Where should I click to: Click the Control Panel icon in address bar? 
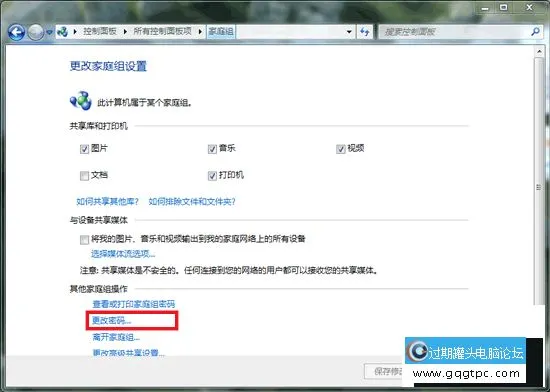tap(62, 32)
